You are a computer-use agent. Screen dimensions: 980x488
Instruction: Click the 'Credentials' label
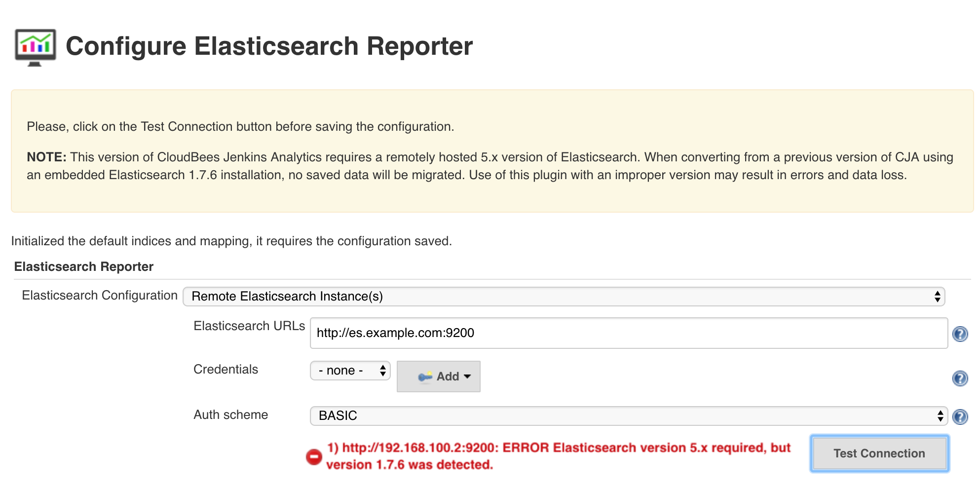click(226, 370)
